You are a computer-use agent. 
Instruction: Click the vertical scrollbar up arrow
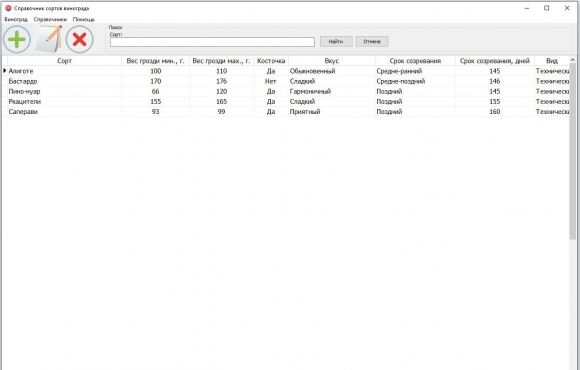[x=573, y=60]
